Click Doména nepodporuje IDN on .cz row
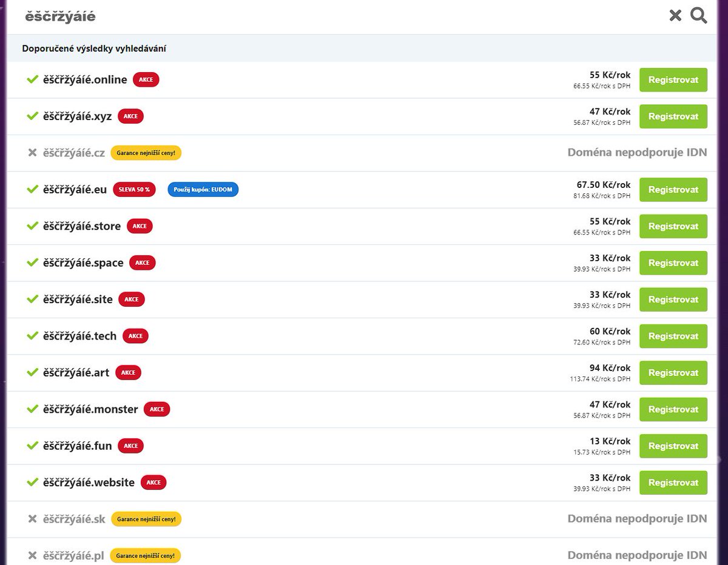Image resolution: width=728 pixels, height=565 pixels. pos(637,153)
